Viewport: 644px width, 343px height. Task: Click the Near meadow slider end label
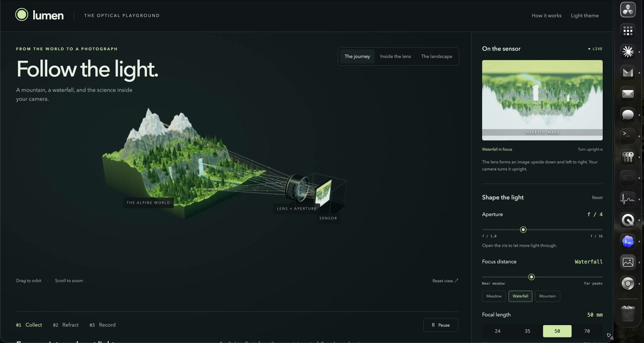494,283
